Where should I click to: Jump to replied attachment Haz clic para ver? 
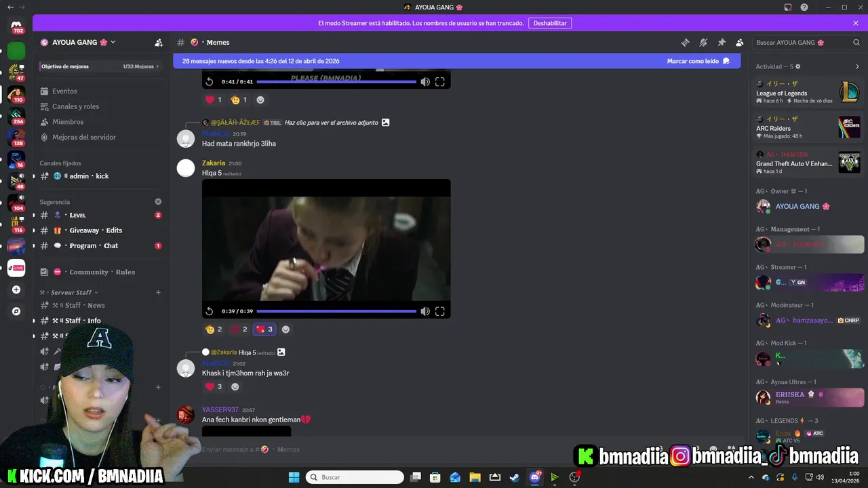click(332, 123)
